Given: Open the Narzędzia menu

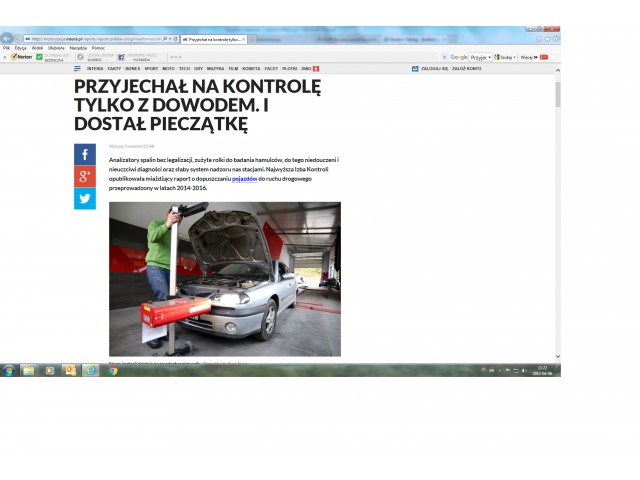Looking at the screenshot, I should (78, 48).
